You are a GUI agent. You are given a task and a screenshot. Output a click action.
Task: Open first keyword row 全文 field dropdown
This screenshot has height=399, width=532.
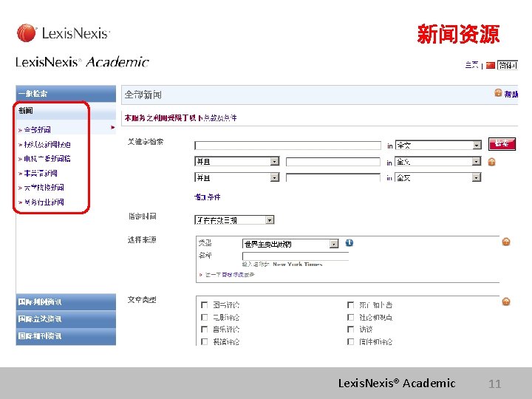coord(438,146)
